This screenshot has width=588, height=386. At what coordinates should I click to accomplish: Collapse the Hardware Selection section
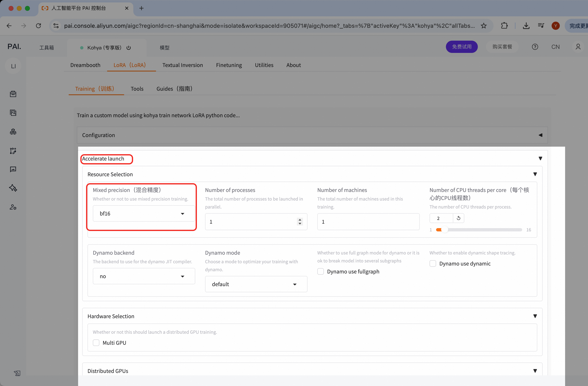[x=535, y=316]
